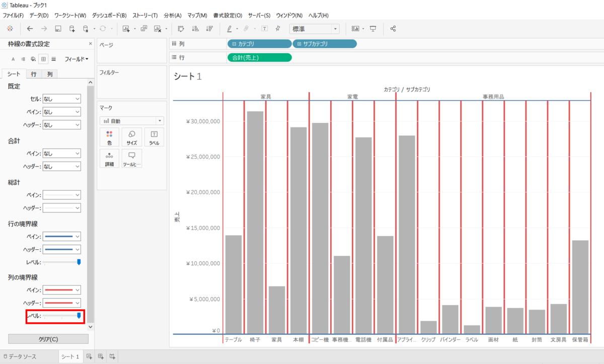Select the font format A icon
Screen dimensions: 604x364
pos(13,59)
